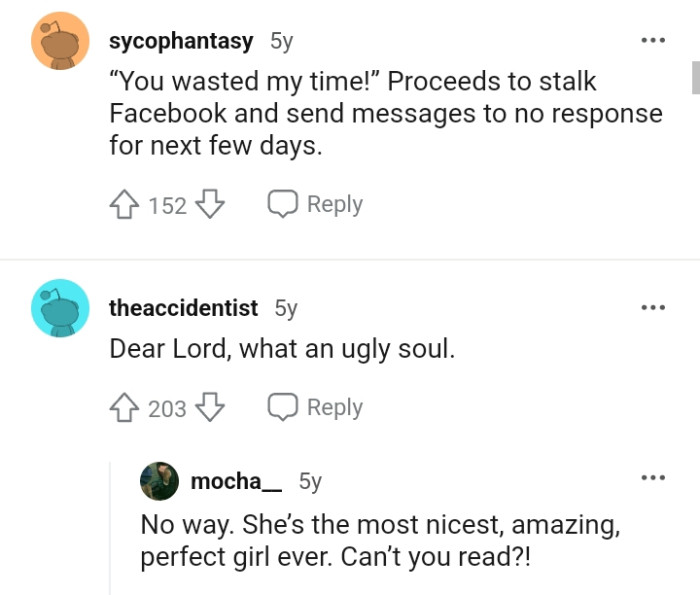Open sycophantasy's user profile link
The height and width of the screenshot is (595, 700).
[x=181, y=42]
